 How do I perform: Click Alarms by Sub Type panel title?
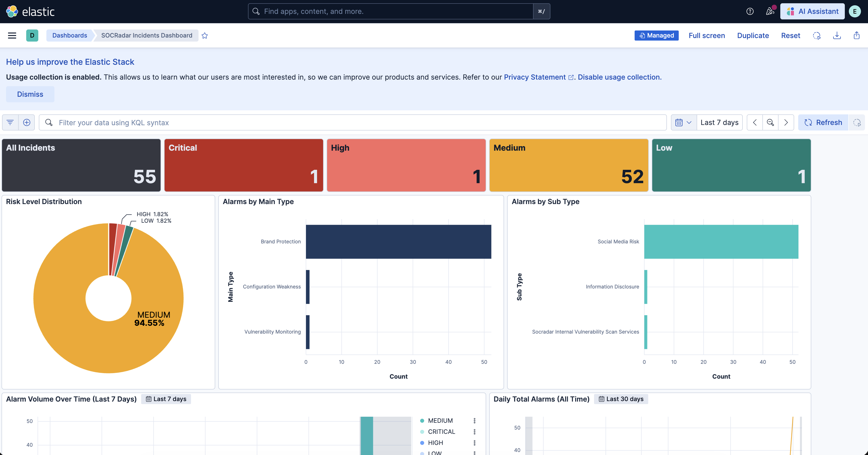click(x=546, y=201)
